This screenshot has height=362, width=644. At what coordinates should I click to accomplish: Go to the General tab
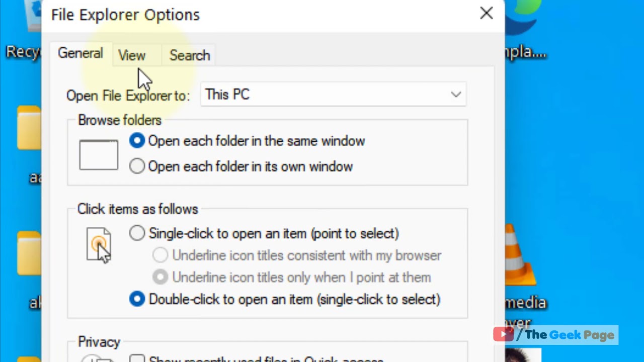click(80, 53)
